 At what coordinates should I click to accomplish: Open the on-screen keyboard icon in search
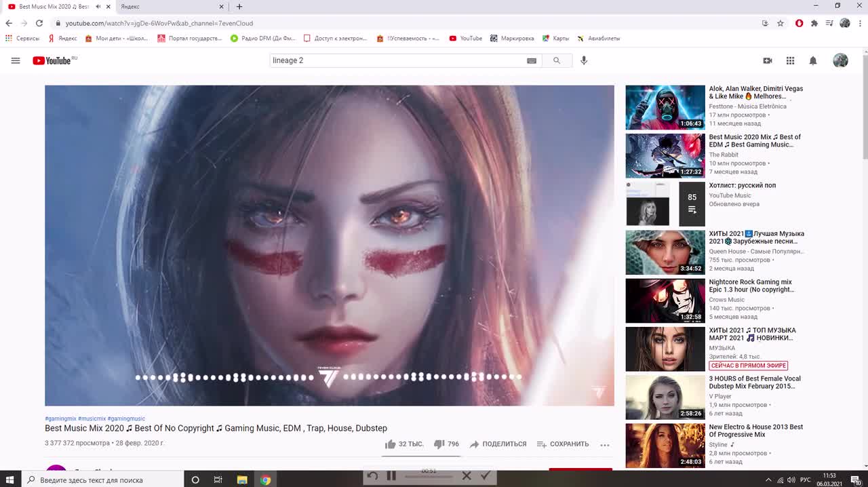tap(532, 60)
